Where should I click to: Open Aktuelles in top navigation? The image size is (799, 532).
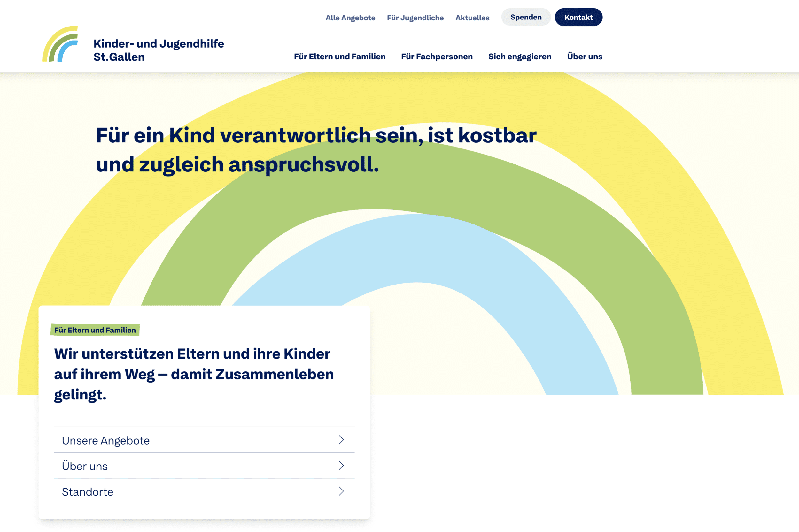click(472, 18)
